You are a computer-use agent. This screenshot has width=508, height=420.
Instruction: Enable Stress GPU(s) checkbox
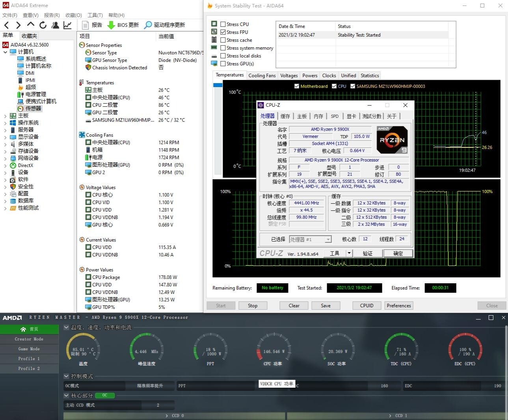(x=223, y=63)
